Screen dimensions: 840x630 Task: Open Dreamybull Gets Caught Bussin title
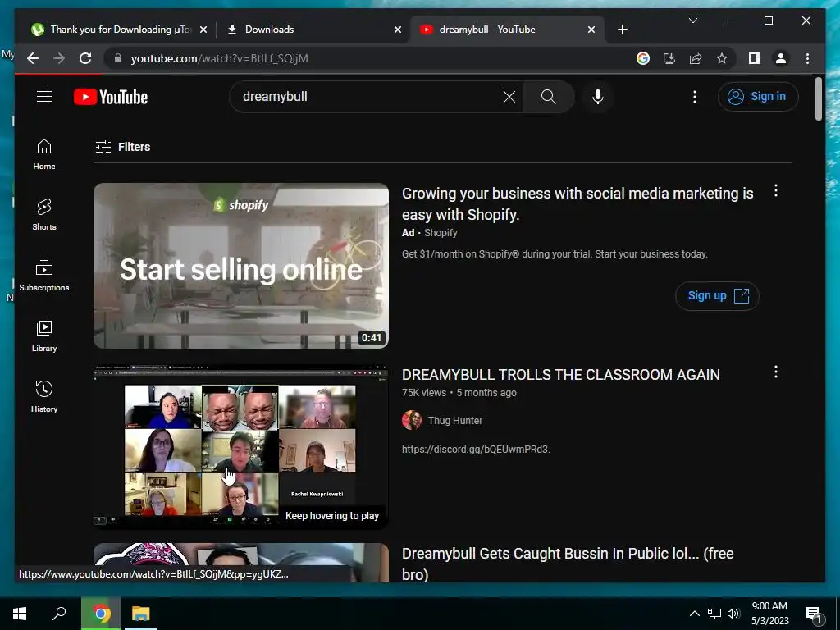tap(568, 564)
